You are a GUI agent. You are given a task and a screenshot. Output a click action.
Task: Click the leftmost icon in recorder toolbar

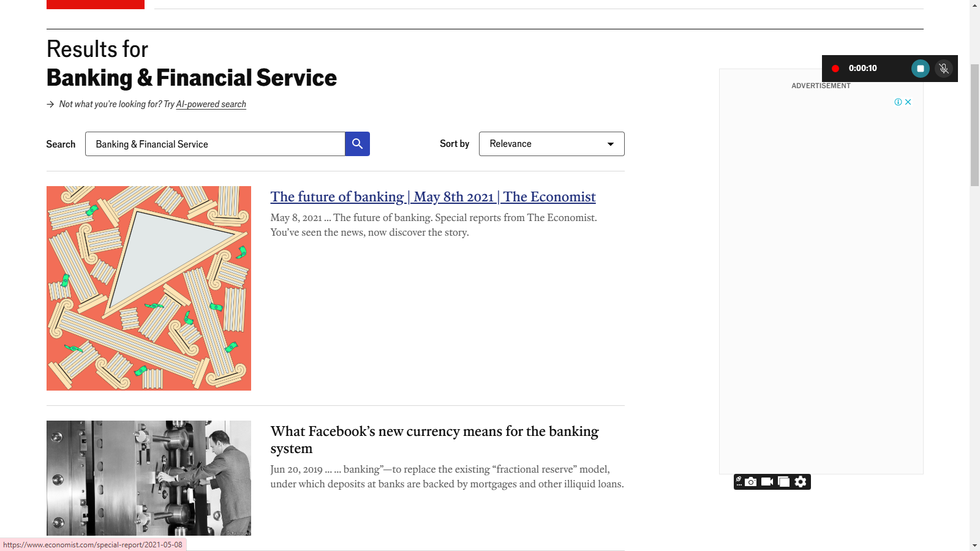[x=739, y=482]
